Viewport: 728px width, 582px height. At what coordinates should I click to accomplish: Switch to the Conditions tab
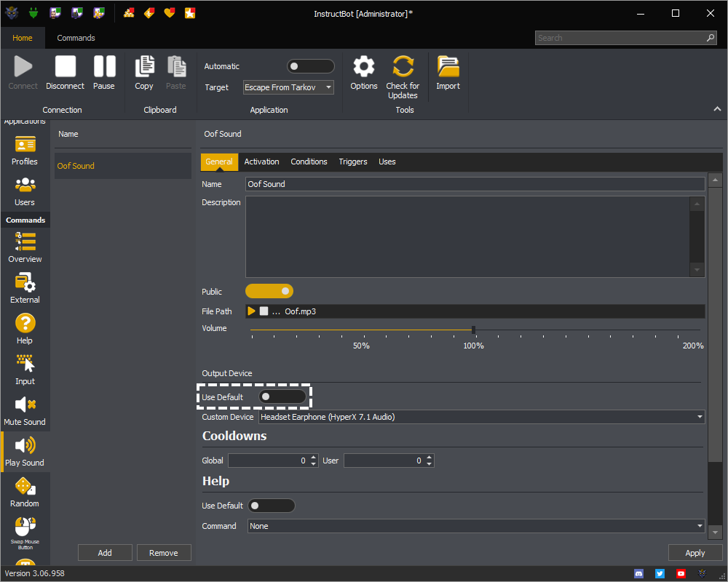(309, 162)
